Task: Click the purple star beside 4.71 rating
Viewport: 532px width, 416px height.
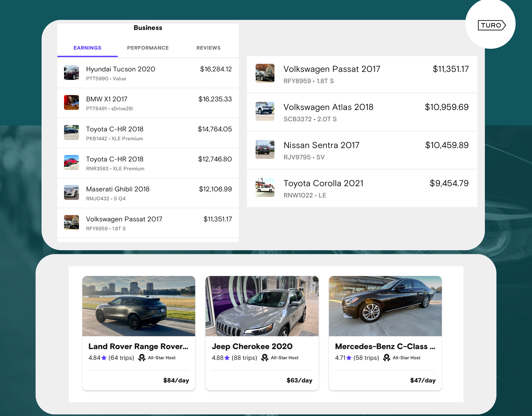Action: tap(349, 358)
